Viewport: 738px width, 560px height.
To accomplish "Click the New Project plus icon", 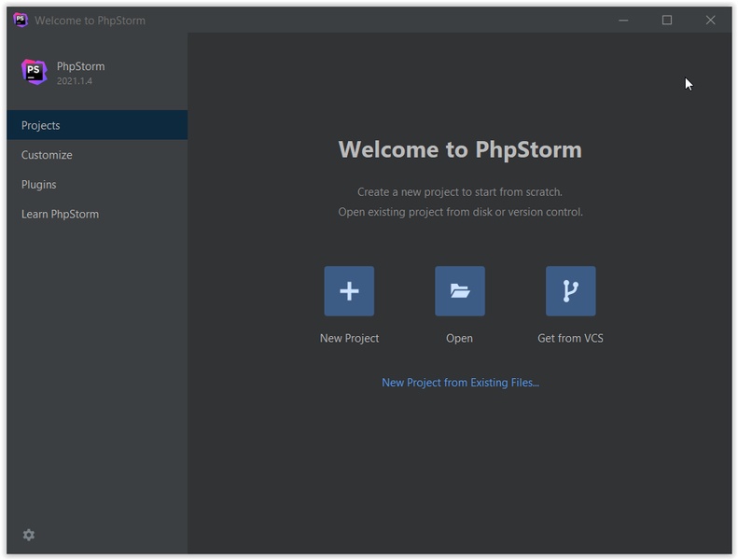I will coord(349,291).
